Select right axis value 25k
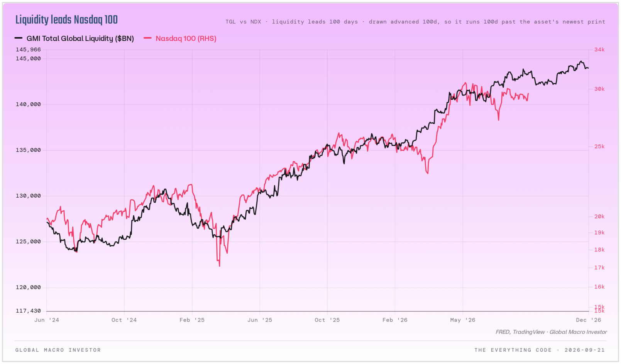The width and height of the screenshot is (621, 364). (599, 146)
